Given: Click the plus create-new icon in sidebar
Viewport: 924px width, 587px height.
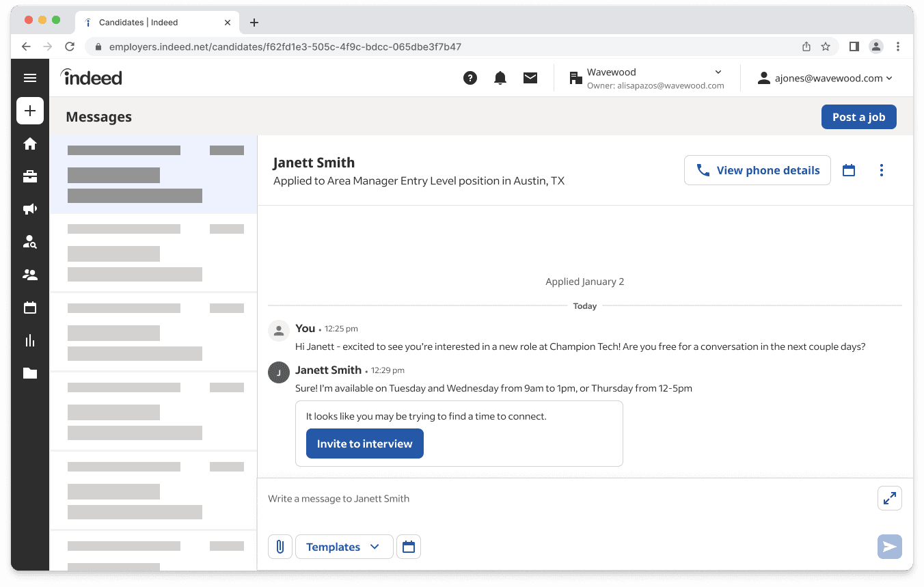Looking at the screenshot, I should pos(30,111).
